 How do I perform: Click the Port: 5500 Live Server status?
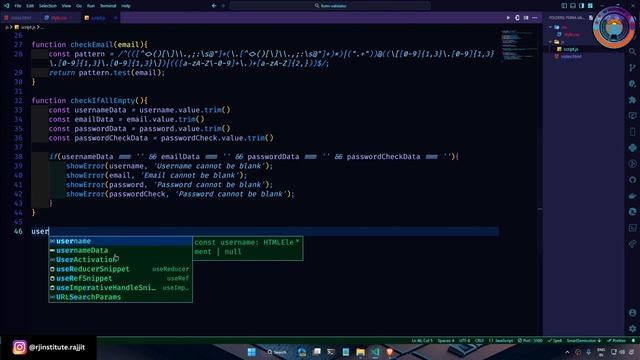[530, 340]
